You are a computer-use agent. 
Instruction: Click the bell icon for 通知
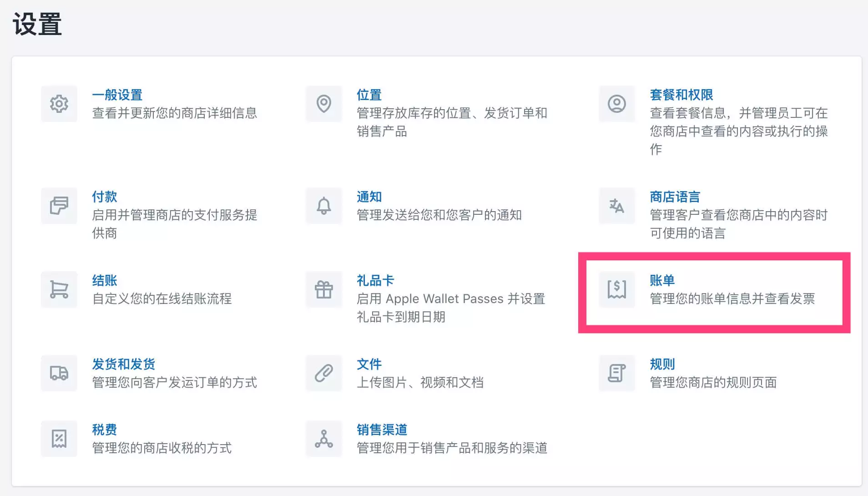point(324,206)
